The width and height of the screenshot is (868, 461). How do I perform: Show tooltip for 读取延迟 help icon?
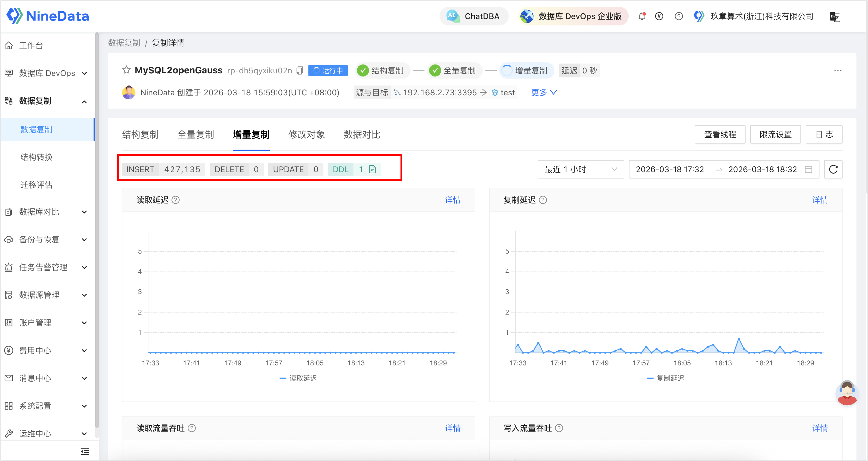point(176,200)
